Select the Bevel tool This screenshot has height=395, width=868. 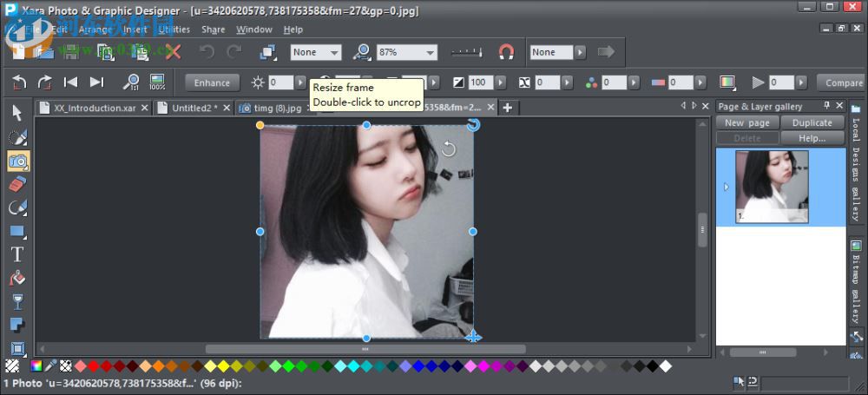[x=17, y=348]
